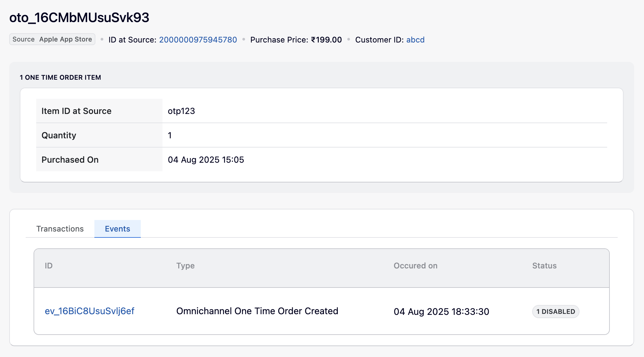
Task: Click the Item ID at Source label
Action: click(76, 111)
